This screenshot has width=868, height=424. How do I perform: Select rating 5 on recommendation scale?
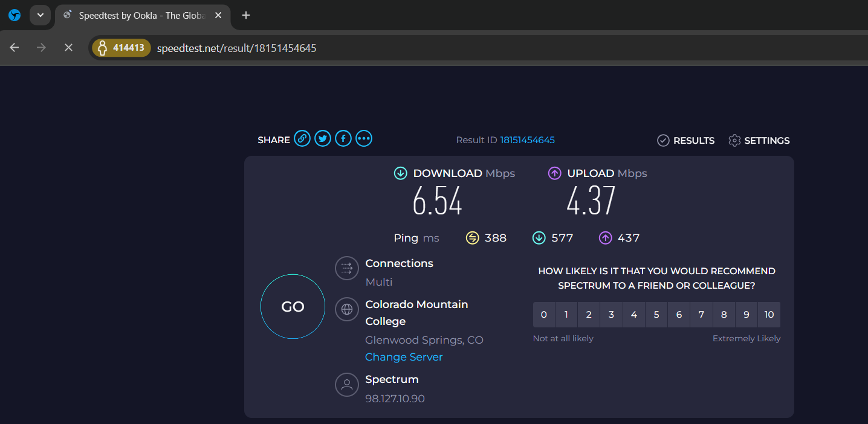tap(656, 315)
